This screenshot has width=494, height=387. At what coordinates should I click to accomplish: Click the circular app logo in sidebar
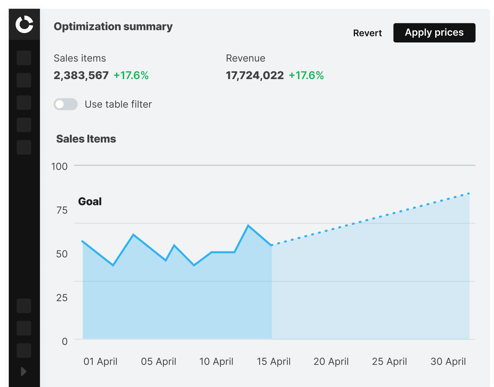[24, 25]
